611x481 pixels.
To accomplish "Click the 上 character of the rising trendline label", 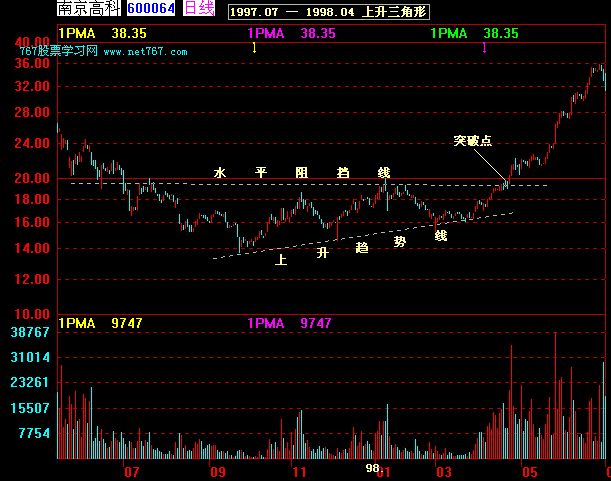I will [x=281, y=259].
